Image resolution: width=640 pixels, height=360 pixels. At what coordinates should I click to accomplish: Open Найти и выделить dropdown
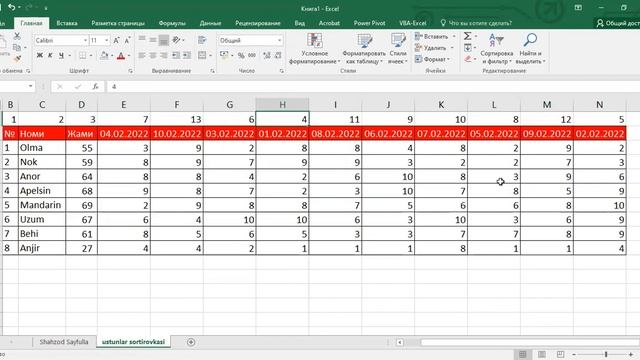coord(530,49)
